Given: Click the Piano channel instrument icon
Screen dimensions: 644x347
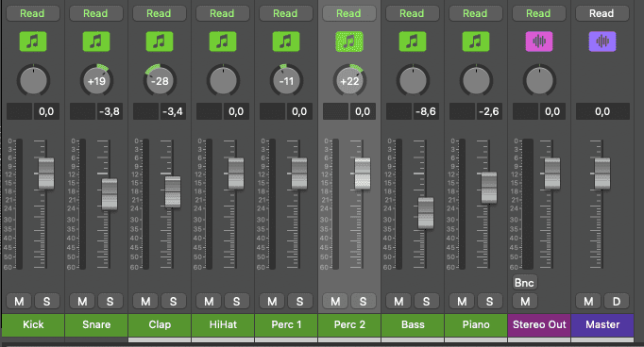Looking at the screenshot, I should click(476, 41).
